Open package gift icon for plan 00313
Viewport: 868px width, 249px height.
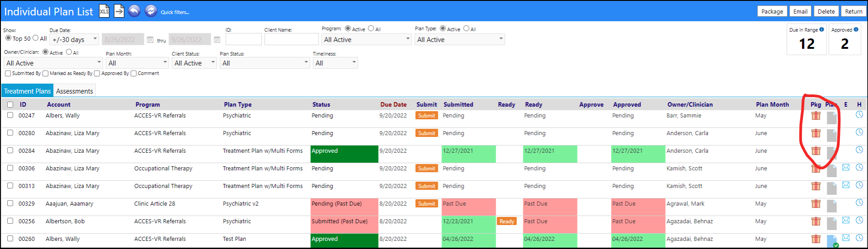click(816, 186)
